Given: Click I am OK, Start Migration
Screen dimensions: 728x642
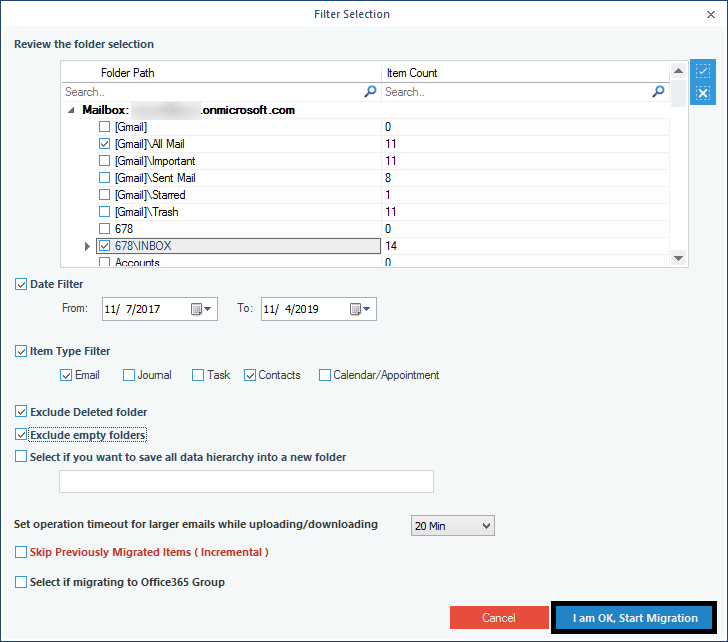Looking at the screenshot, I should 634,618.
